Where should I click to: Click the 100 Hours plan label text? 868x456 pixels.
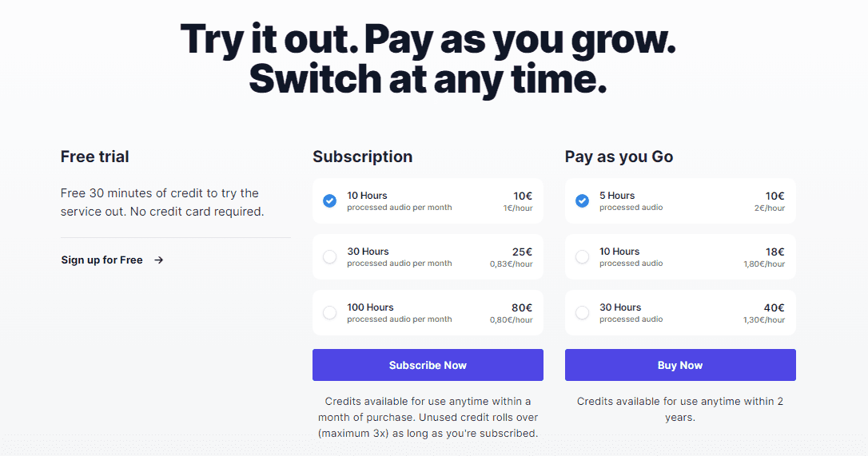click(x=370, y=307)
